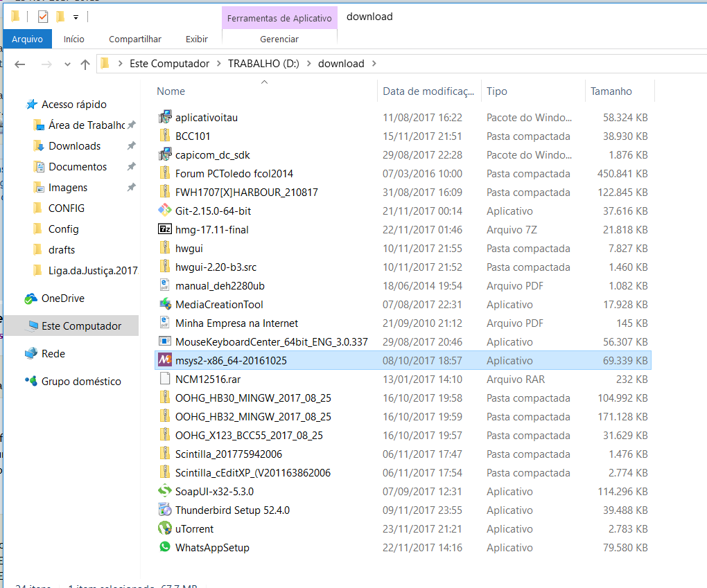Screen dimensions: 707x588
Task: Expand the chevron after download in address bar
Action: (374, 64)
